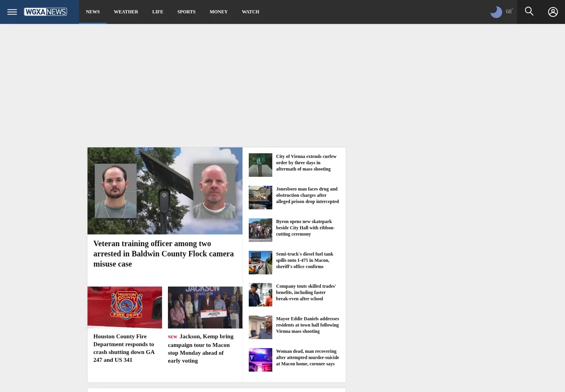Read Mayor Eddie Daniels town hall headline

(308, 325)
